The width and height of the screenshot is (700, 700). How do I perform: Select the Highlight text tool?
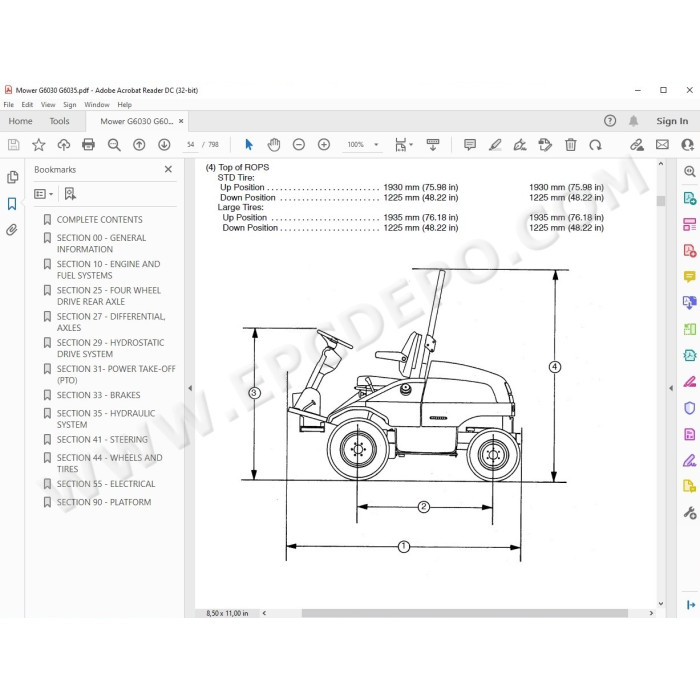click(495, 145)
